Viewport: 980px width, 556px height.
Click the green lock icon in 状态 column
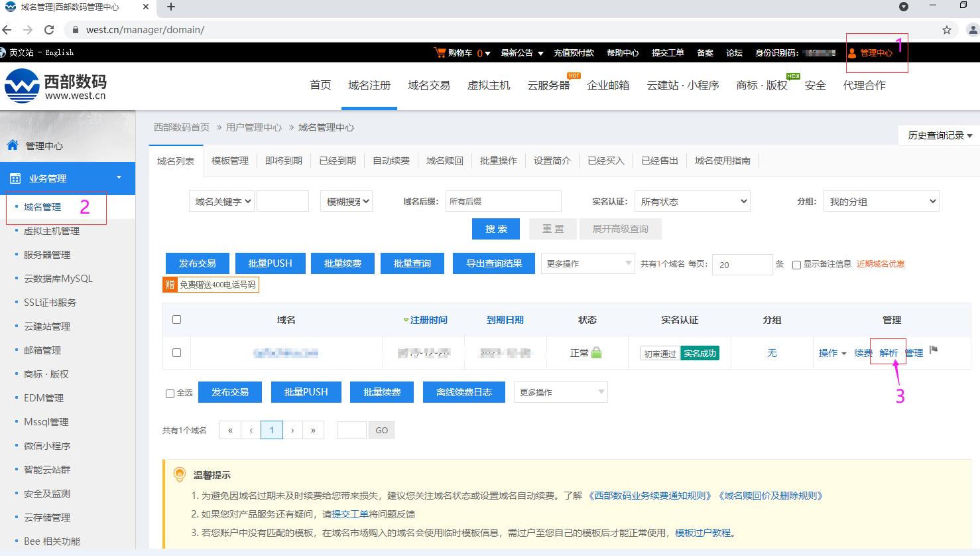tap(596, 352)
